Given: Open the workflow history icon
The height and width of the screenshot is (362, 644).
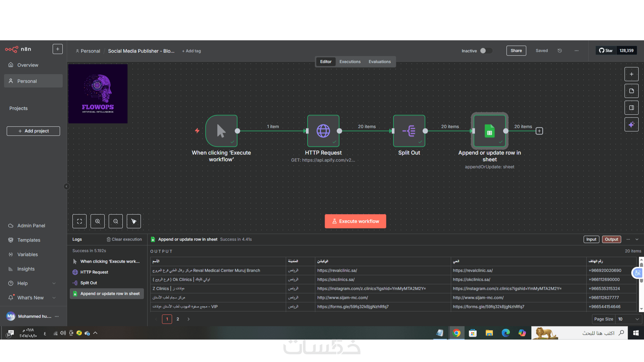Looking at the screenshot, I should [x=560, y=51].
